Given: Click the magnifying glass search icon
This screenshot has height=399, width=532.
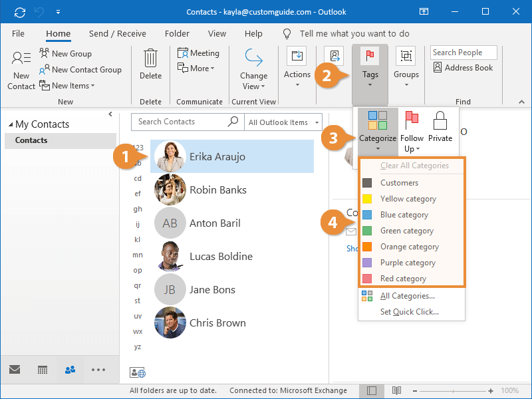Looking at the screenshot, I should click(x=233, y=121).
